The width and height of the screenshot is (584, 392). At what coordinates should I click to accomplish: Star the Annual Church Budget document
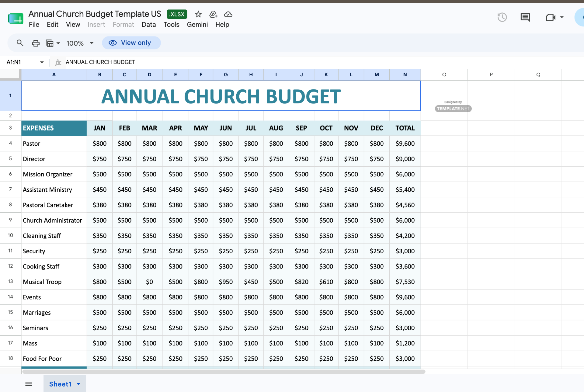pyautogui.click(x=198, y=14)
